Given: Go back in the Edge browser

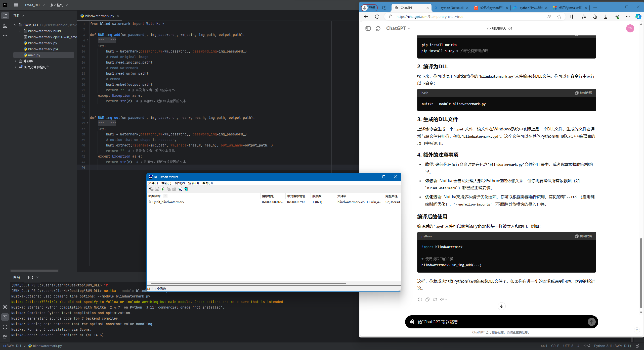Looking at the screenshot, I should [x=366, y=17].
